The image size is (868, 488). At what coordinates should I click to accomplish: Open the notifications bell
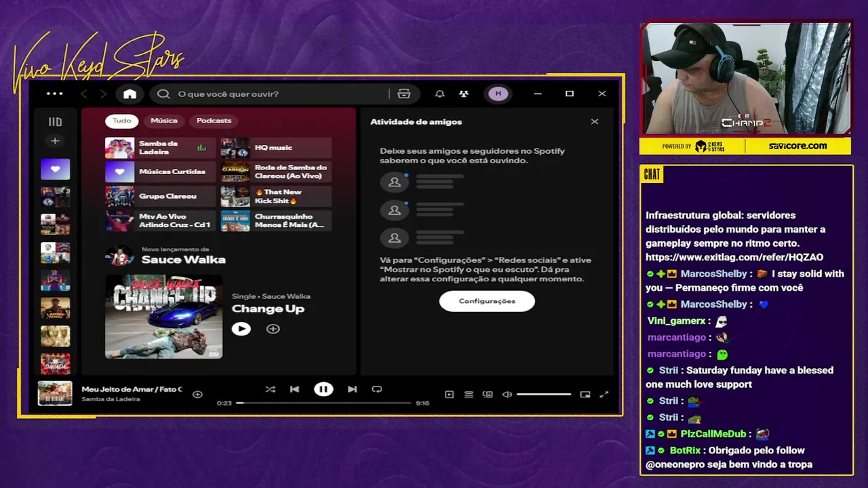click(x=439, y=94)
